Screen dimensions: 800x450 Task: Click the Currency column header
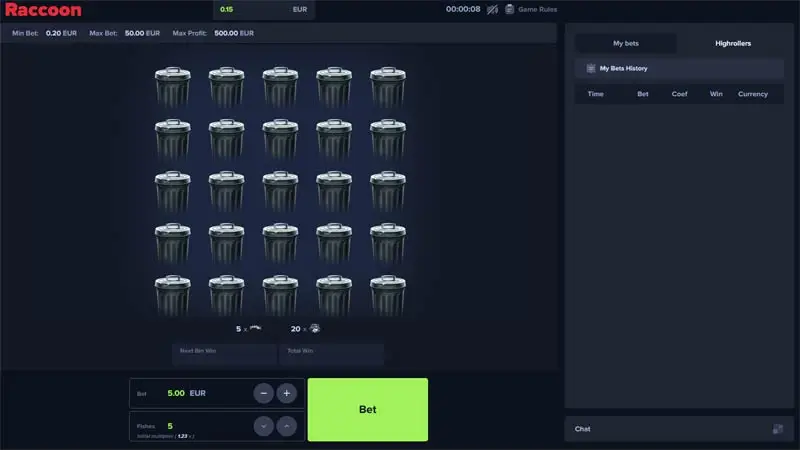pyautogui.click(x=753, y=94)
